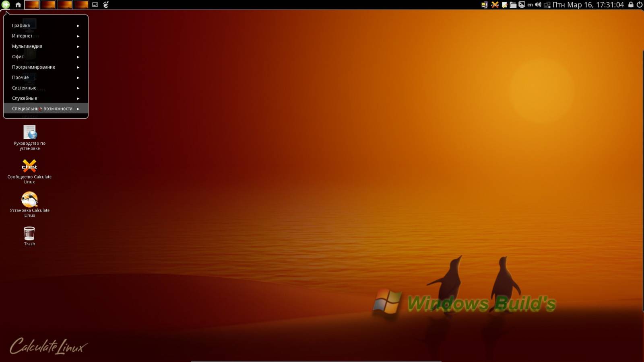
Task: Switch to the second workspace thumbnail
Action: tap(48, 5)
